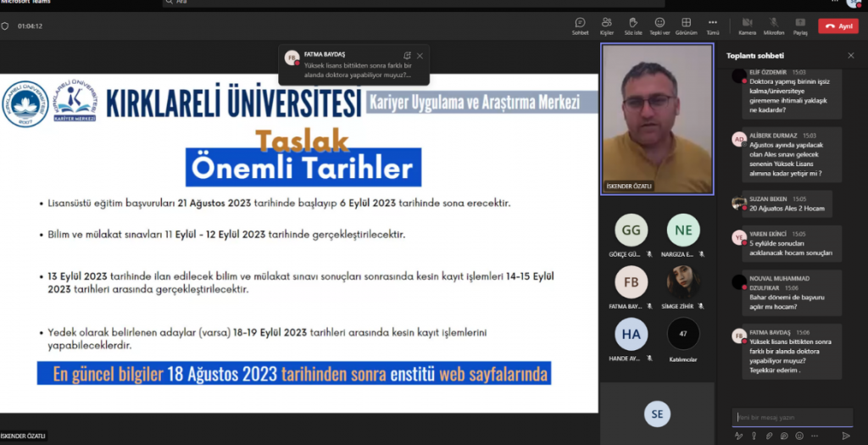Click the 01:04:12 meeting timer
868x445 pixels.
pyautogui.click(x=30, y=26)
